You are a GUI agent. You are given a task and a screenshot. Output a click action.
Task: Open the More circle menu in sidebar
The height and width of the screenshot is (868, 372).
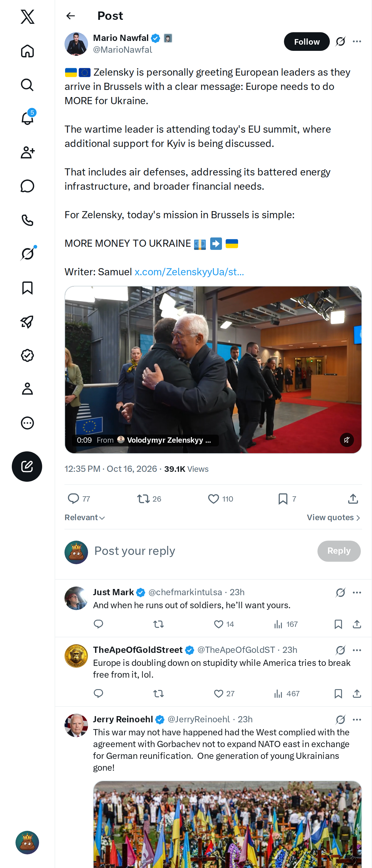coord(27,423)
